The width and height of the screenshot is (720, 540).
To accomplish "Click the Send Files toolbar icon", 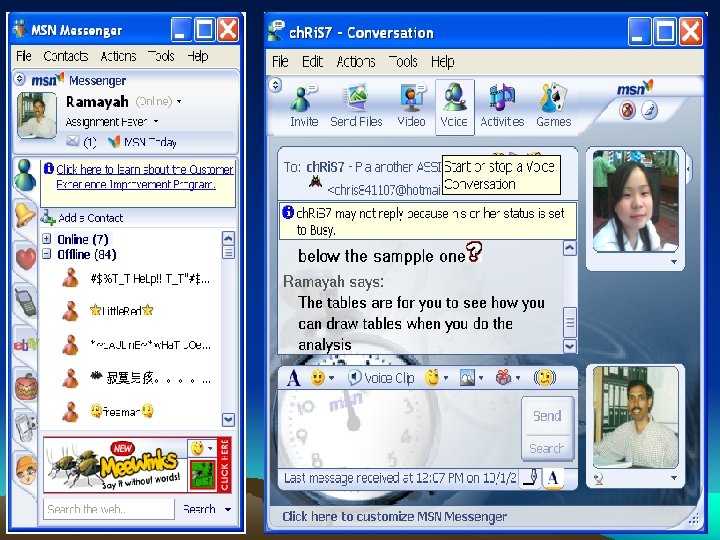I will (356, 107).
